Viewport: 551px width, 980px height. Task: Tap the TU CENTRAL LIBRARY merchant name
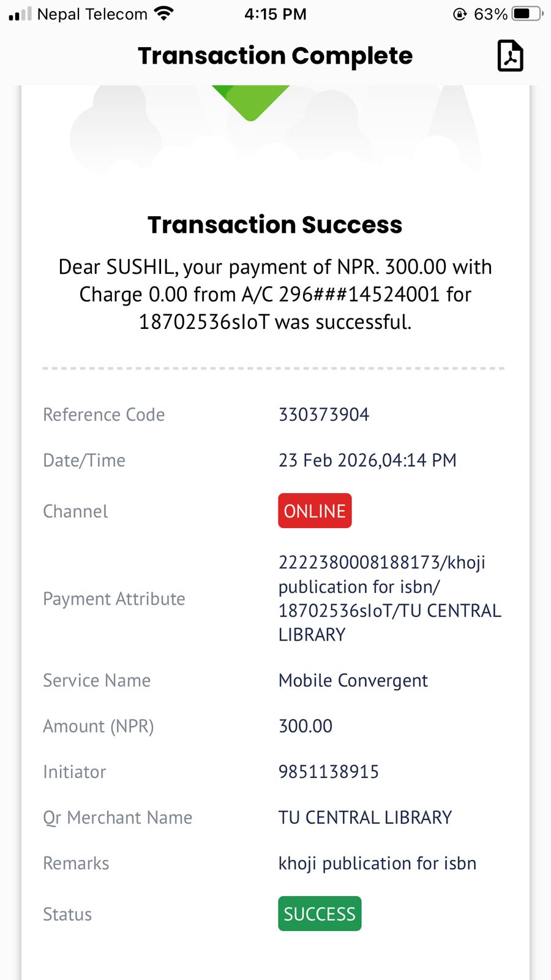click(365, 818)
